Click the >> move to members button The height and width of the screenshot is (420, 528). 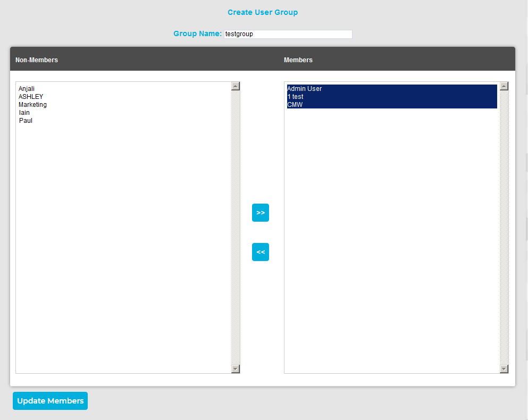(261, 213)
